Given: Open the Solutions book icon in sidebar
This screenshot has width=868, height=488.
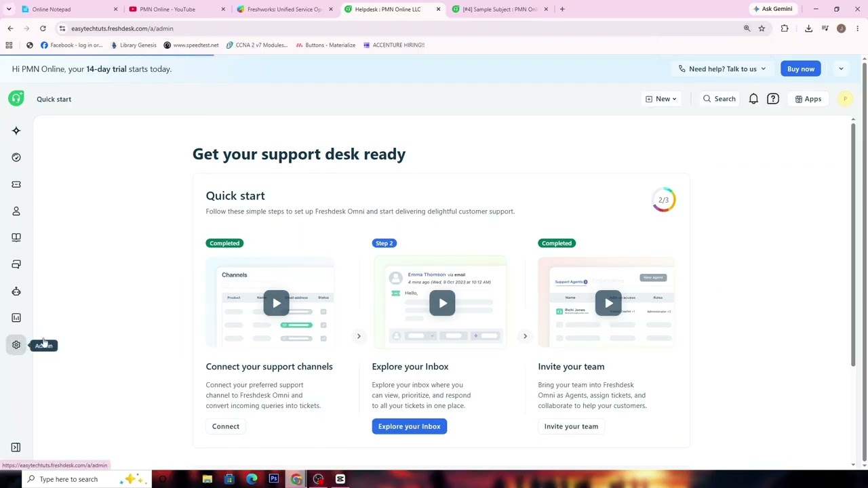Looking at the screenshot, I should coord(16,238).
